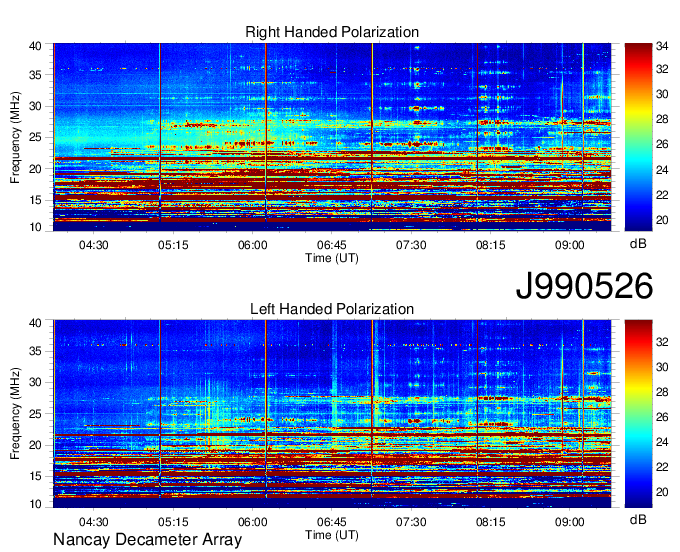680x552 pixels.
Task: Click the 24 value on bottom color scale
Action: [x=662, y=442]
